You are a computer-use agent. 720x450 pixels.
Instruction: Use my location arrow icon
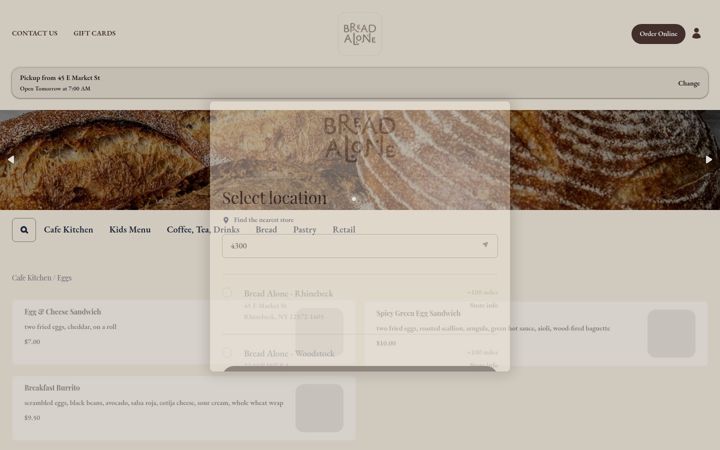(485, 245)
